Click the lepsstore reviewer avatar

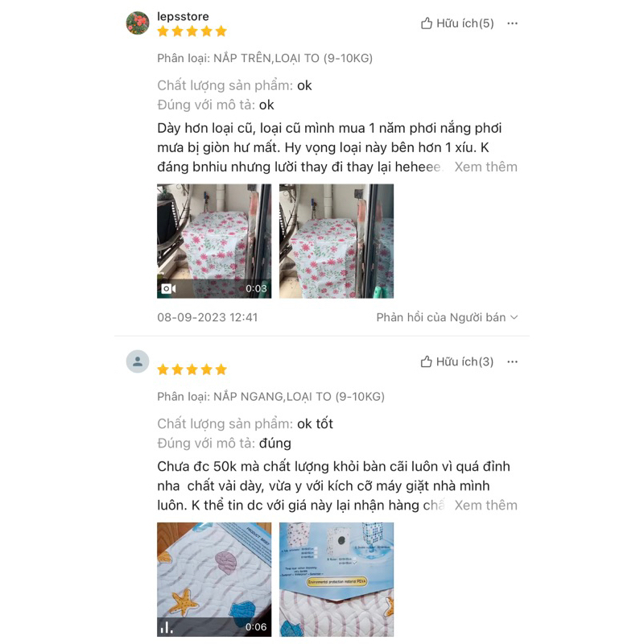pos(138,23)
